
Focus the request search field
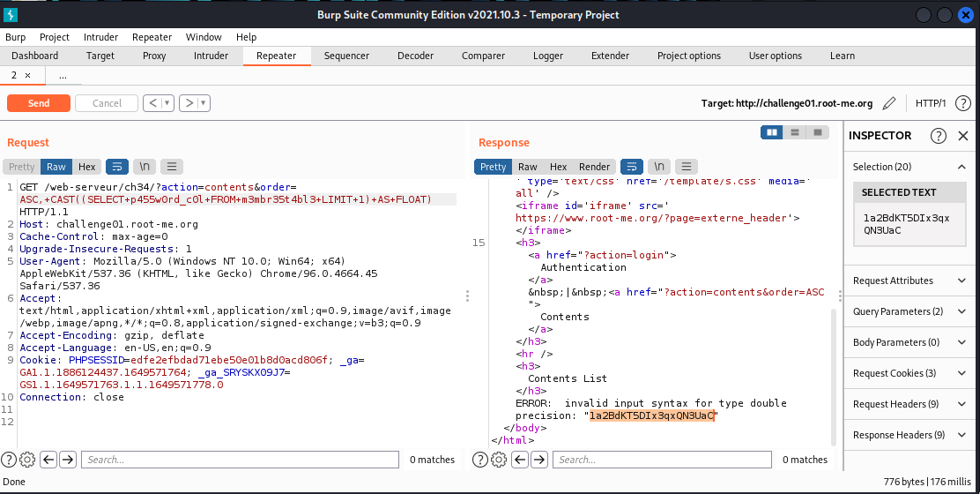[x=240, y=460]
